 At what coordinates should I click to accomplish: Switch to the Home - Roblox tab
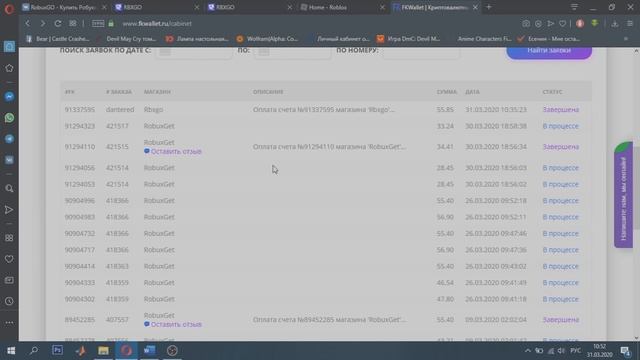coord(342,7)
